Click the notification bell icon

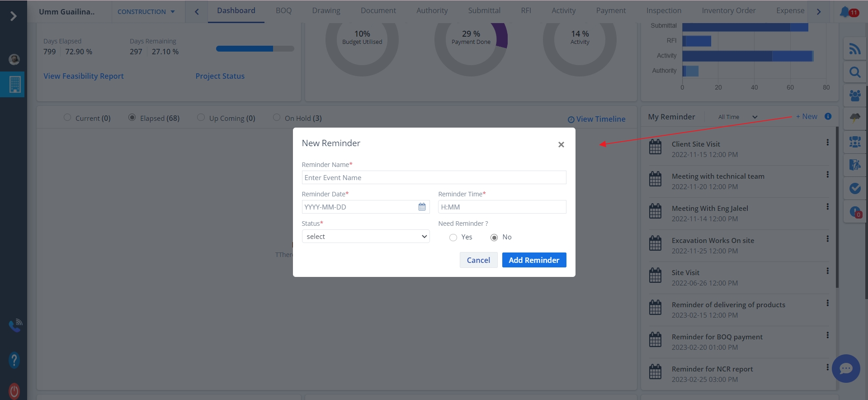click(x=844, y=12)
